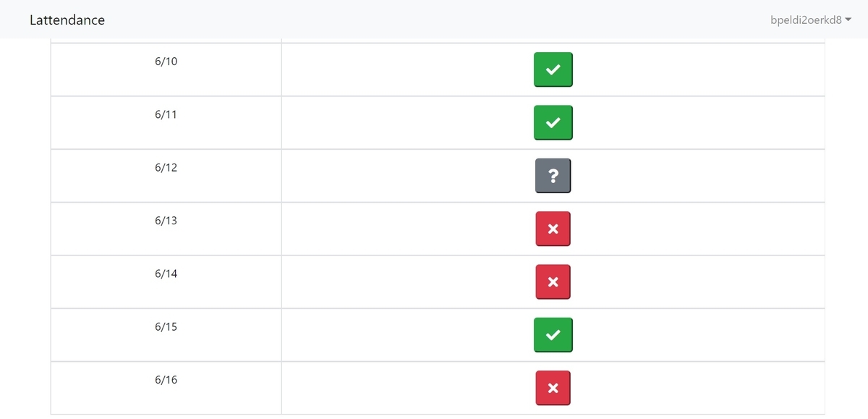Set attendance on the 6/12 question mark button
Image resolution: width=868 pixels, height=419 pixels.
pos(553,176)
